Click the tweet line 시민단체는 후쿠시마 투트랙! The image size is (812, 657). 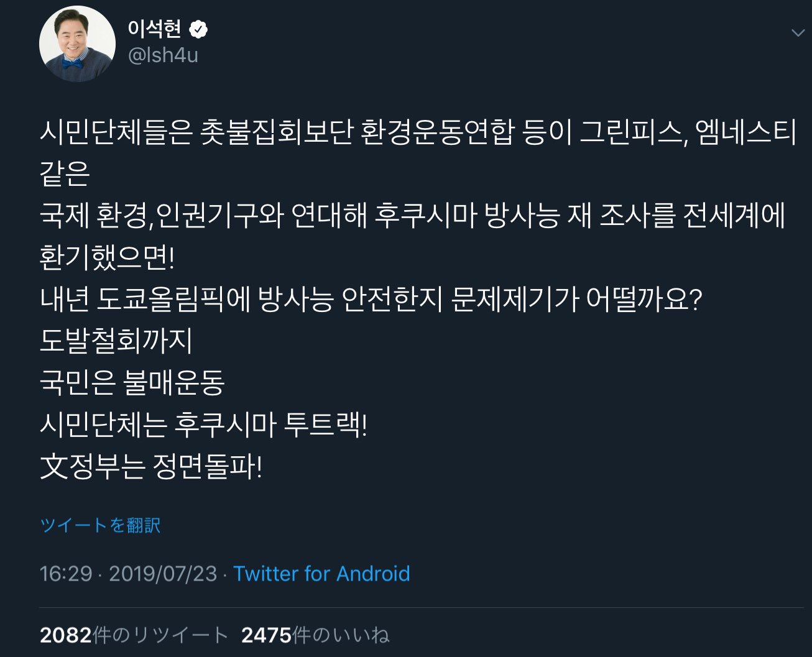[x=203, y=425]
